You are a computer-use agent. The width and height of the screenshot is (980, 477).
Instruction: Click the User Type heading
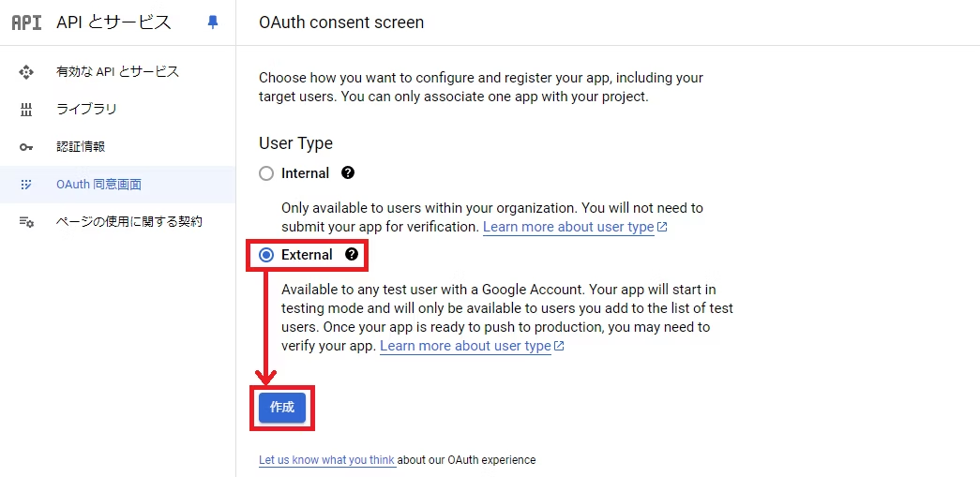295,143
